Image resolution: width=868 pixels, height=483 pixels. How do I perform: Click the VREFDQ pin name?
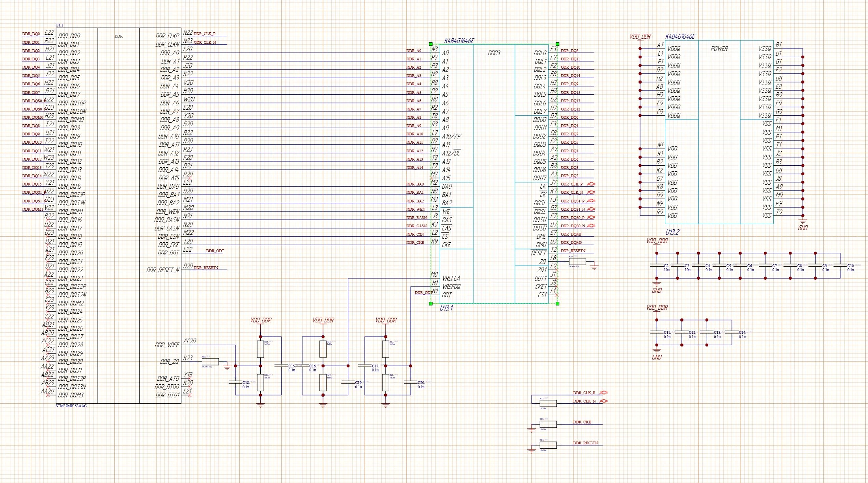click(451, 286)
